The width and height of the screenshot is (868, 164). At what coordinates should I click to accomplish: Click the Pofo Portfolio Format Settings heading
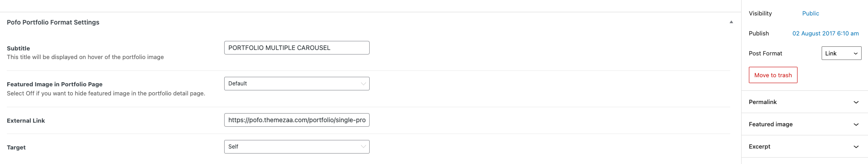(x=53, y=22)
